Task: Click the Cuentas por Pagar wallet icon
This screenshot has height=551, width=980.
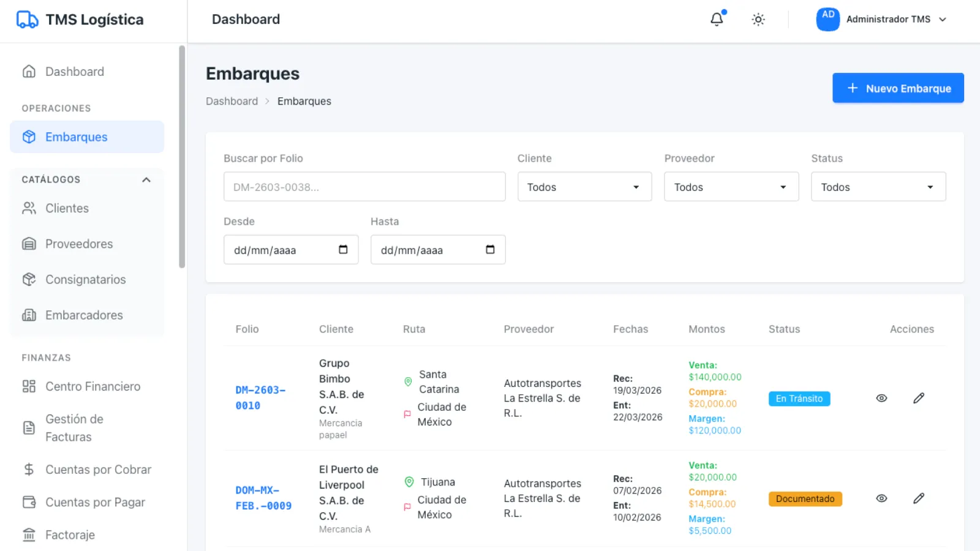Action: 29,502
